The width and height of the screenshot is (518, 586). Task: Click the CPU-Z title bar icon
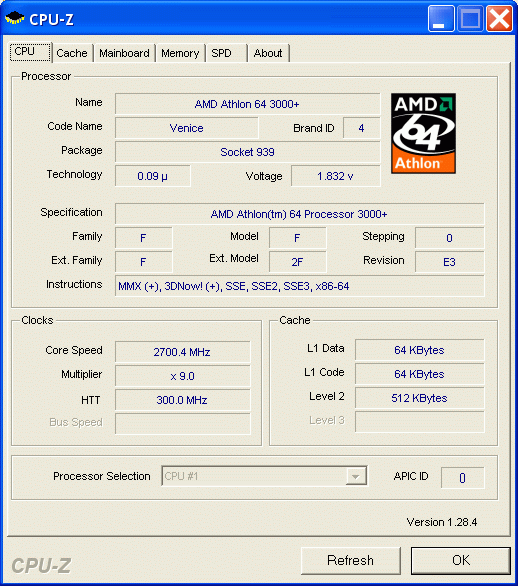click(15, 18)
